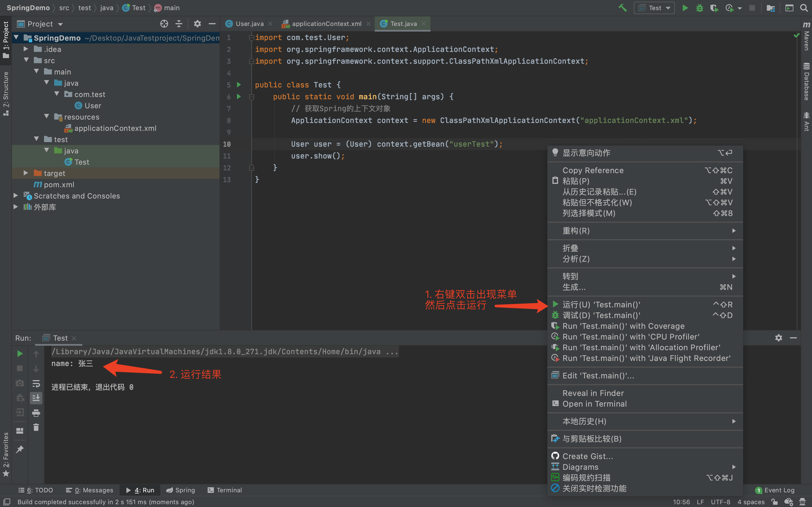Open the Test run configuration dropdown
Screen dimensions: 812x507
tap(654, 8)
